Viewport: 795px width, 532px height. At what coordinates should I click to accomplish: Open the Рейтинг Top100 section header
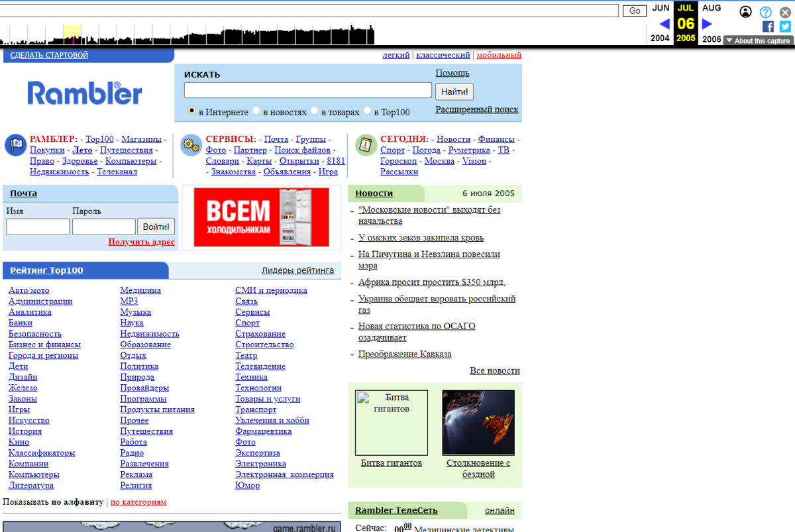coord(46,270)
